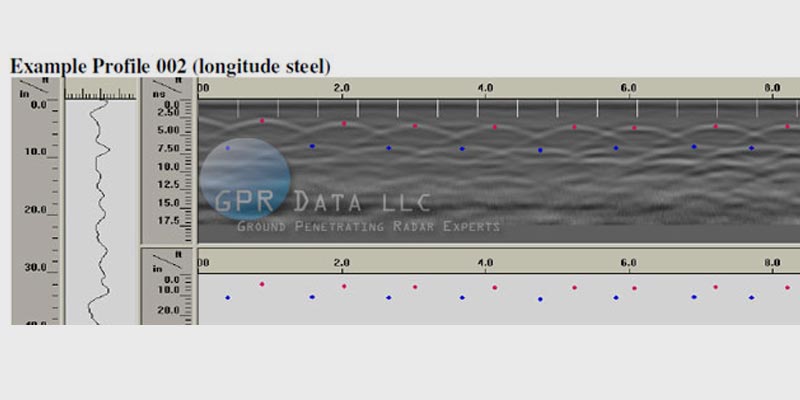Image resolution: width=800 pixels, height=400 pixels.
Task: Select the 30.0 inch label on the trace panel's depth axis
Action: point(36,267)
